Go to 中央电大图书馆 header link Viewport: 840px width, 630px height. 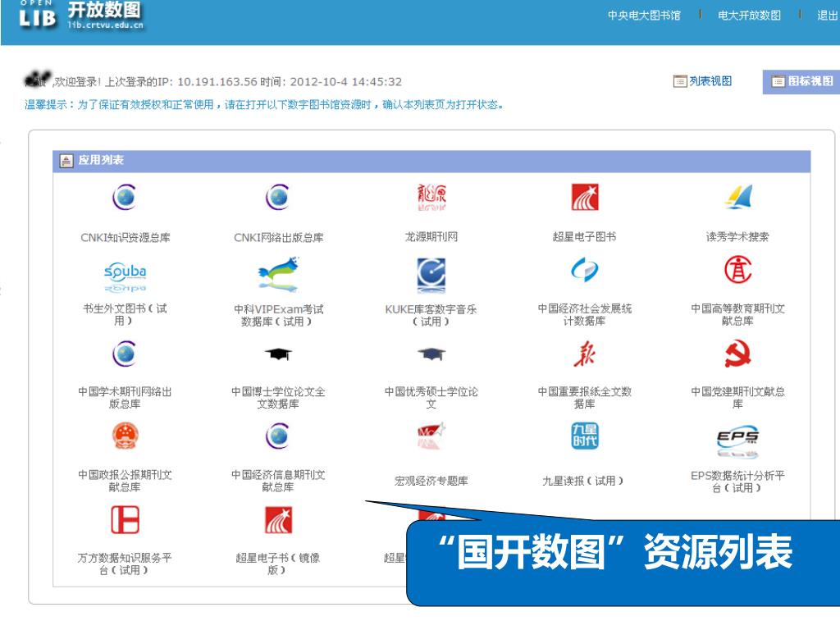point(644,16)
